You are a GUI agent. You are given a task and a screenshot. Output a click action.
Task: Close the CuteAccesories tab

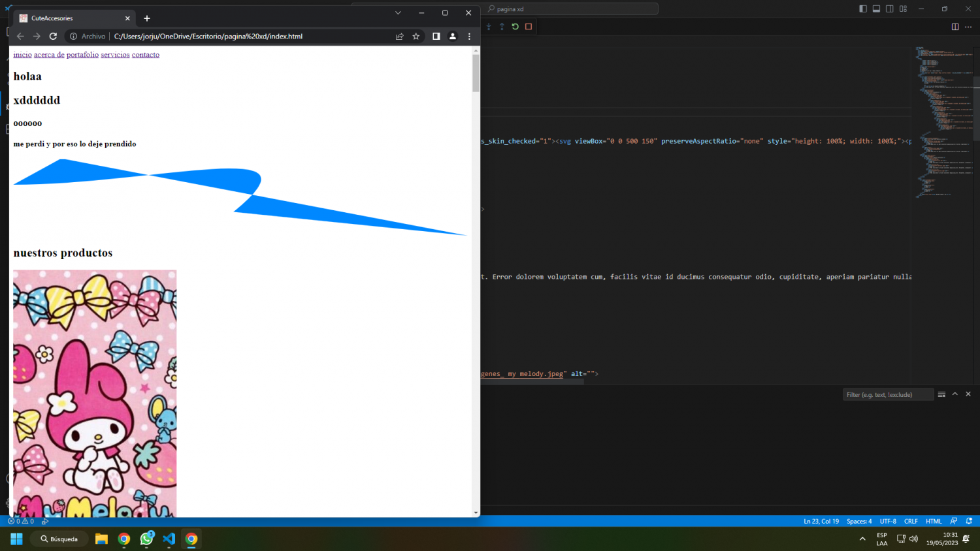pos(127,18)
